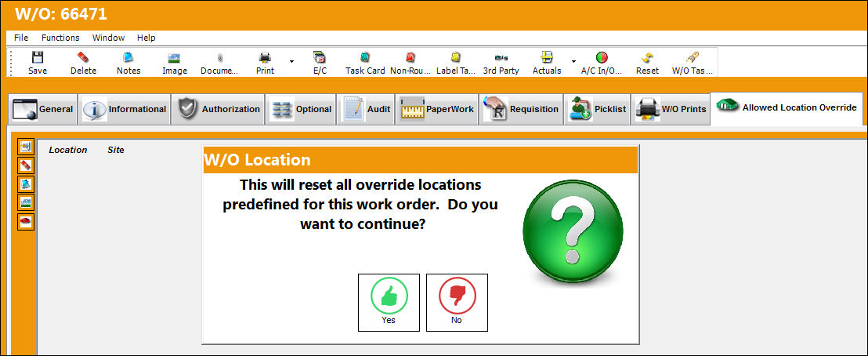Save the work order using the Save toolbar button
Viewport: 868px width, 356px height.
point(38,64)
